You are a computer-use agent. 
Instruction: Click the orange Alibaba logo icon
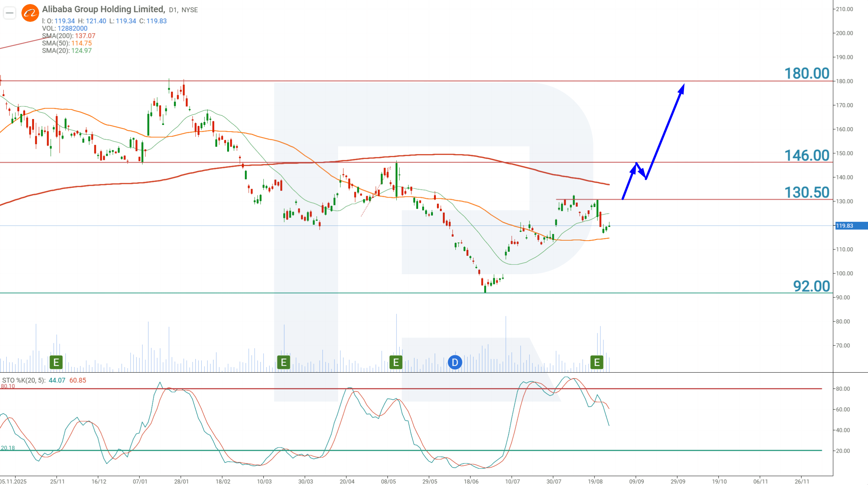[x=30, y=13]
